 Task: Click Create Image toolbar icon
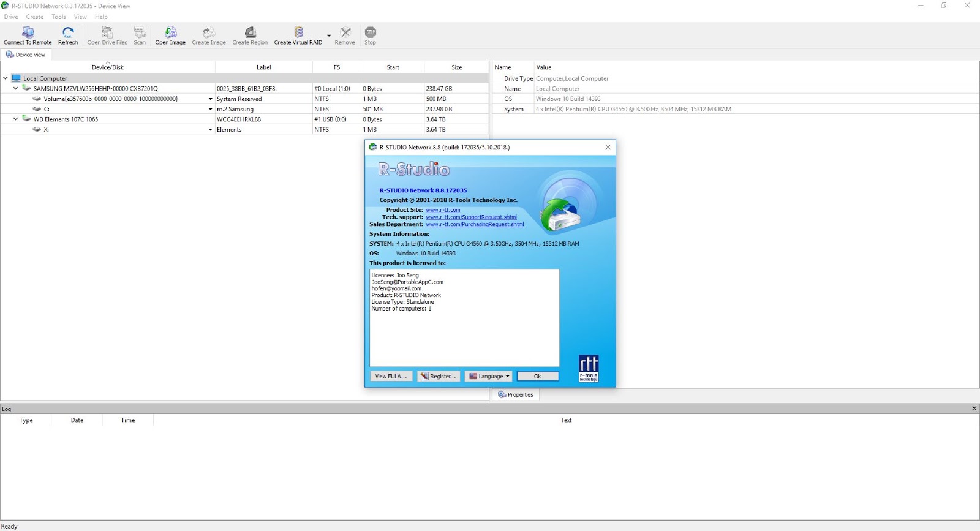pos(209,36)
